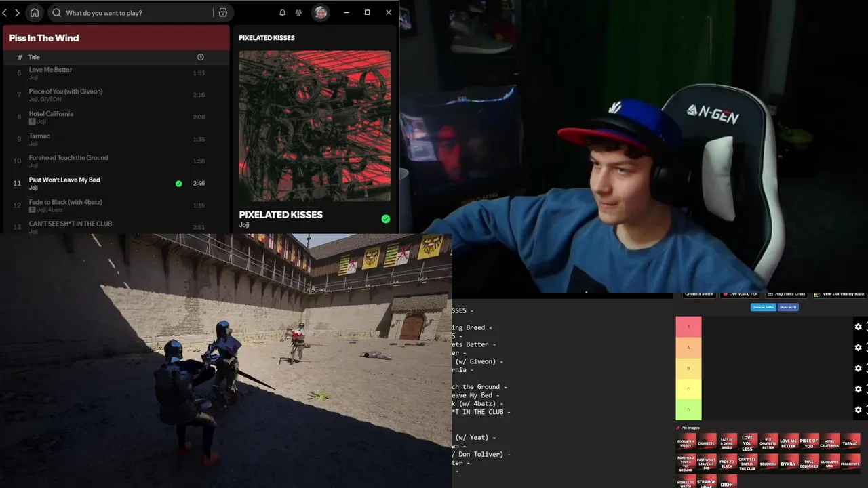Open the Alignment Chart button
Viewport: 868px width, 488px height.
[x=786, y=294]
